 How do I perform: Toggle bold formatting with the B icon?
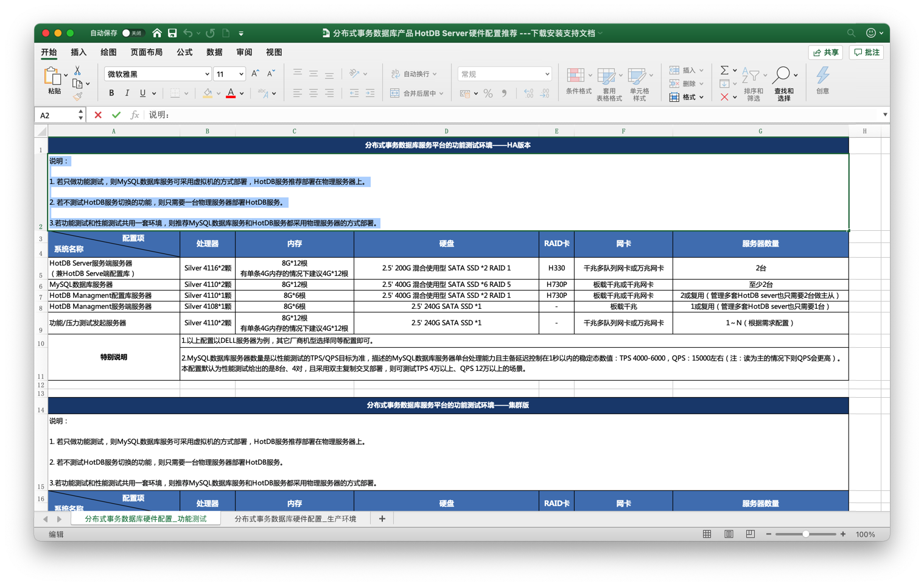[111, 93]
